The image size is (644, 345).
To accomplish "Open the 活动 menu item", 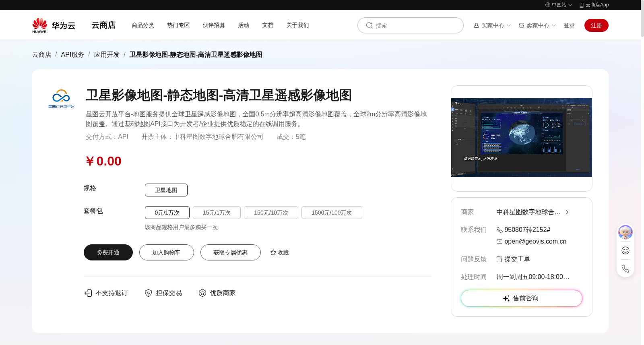I will (244, 25).
